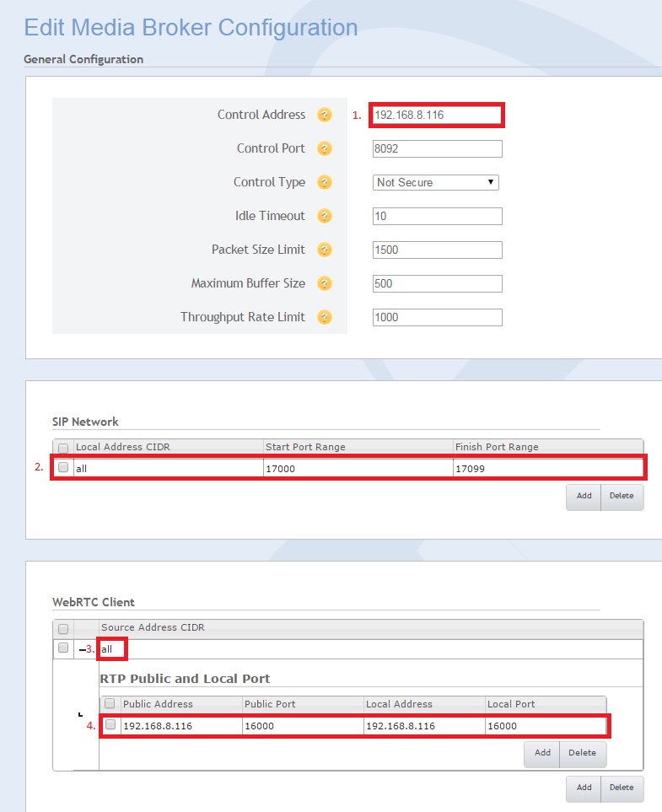Click the Maximum Buffer Size field
This screenshot has height=812, width=662.
(437, 283)
